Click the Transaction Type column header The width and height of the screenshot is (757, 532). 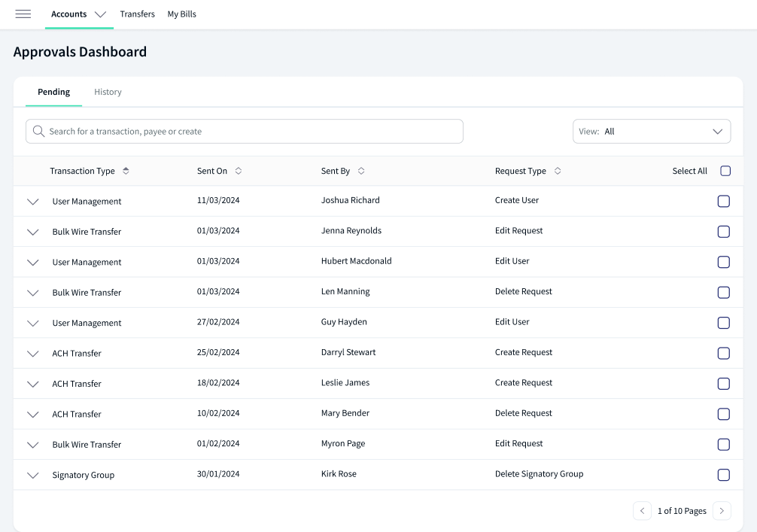coord(82,171)
